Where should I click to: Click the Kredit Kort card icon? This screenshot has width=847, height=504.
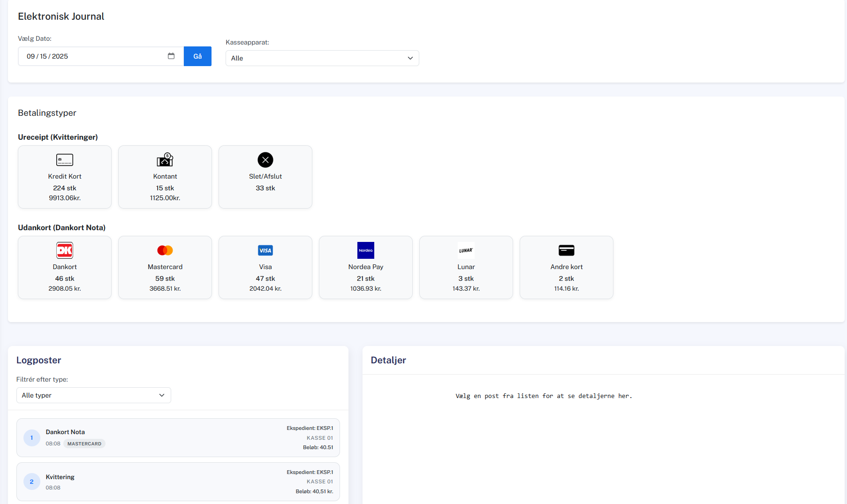click(65, 160)
